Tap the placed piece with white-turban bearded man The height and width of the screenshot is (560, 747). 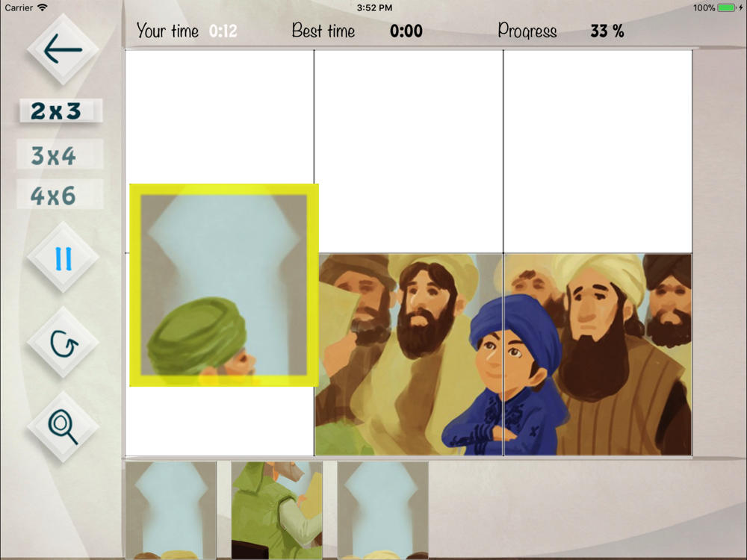pos(598,354)
